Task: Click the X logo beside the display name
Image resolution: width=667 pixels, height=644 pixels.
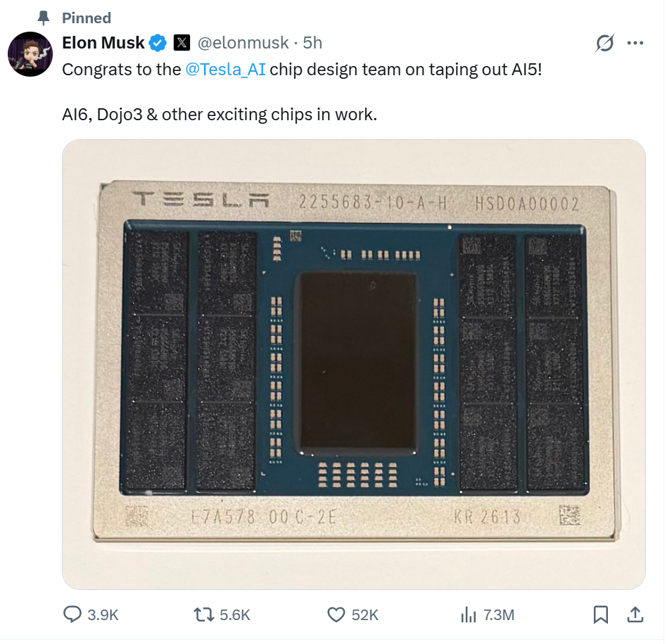Action: (182, 42)
